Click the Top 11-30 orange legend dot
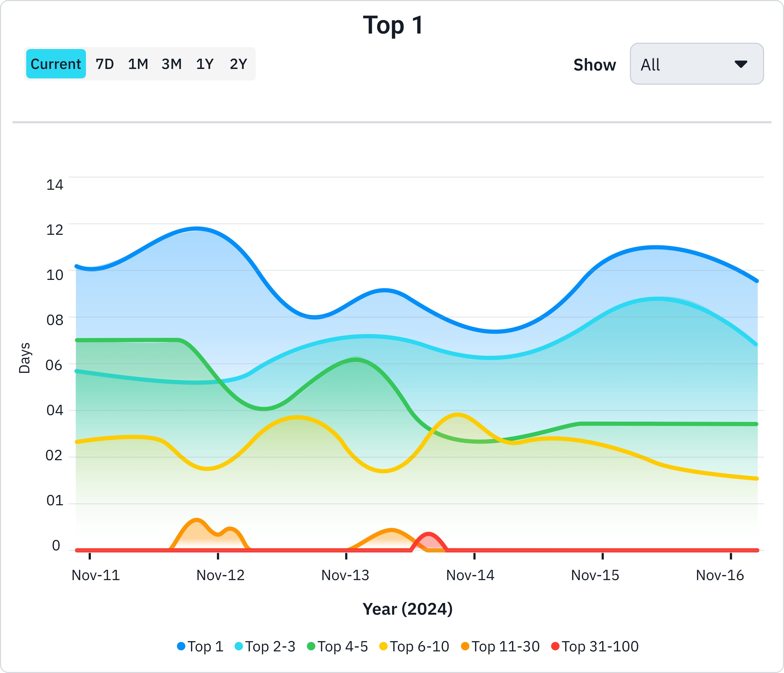 tap(465, 646)
